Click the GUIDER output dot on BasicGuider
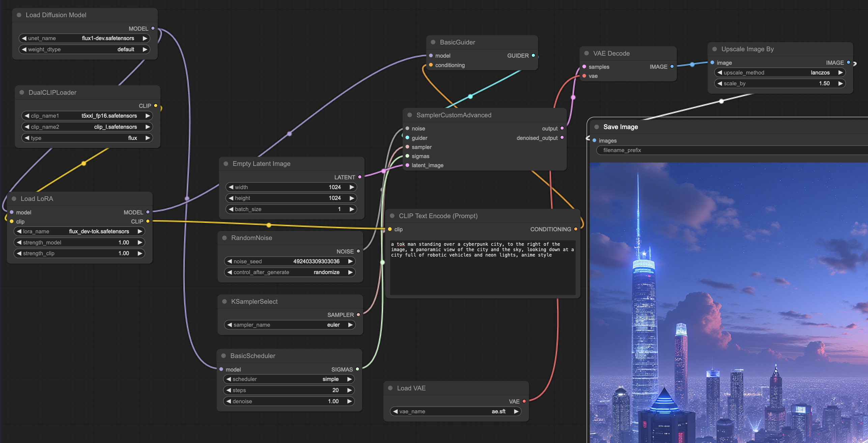 click(533, 55)
